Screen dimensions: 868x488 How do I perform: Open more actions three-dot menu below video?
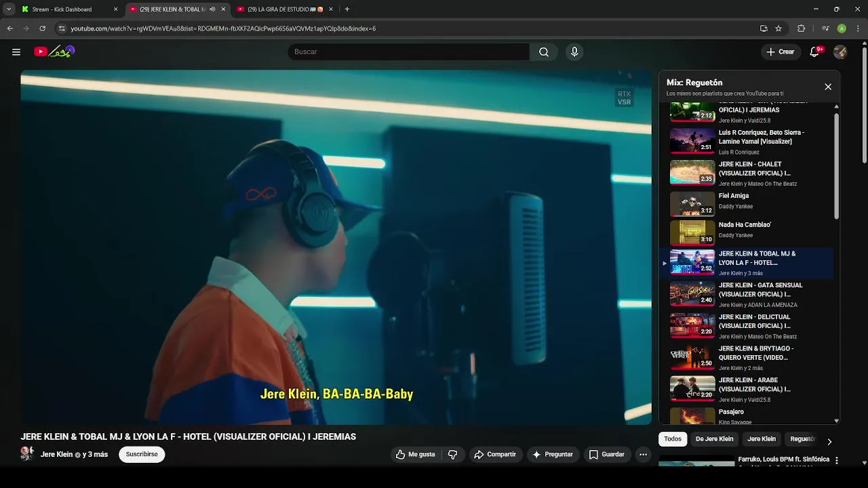(x=643, y=454)
